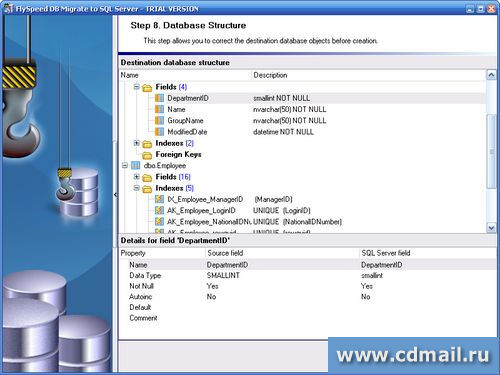Image resolution: width=500 pixels, height=375 pixels.
Task: Select the Foreign Keys node
Action: [x=178, y=155]
